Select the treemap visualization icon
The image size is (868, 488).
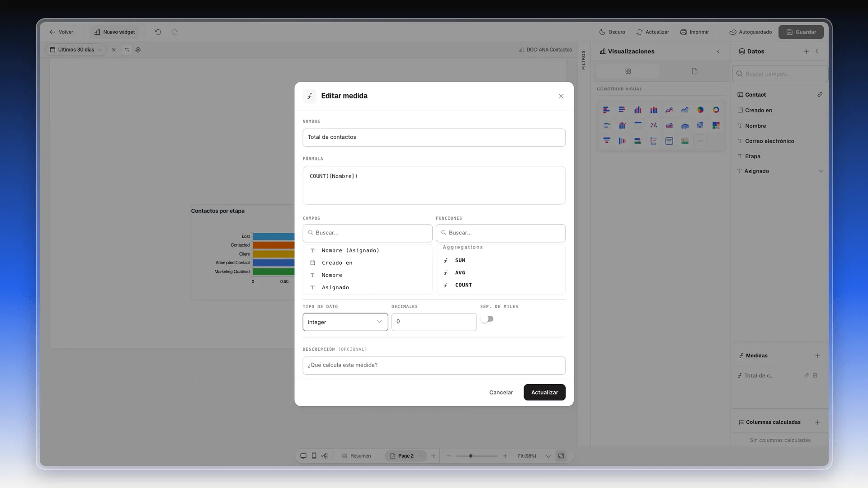[716, 125]
